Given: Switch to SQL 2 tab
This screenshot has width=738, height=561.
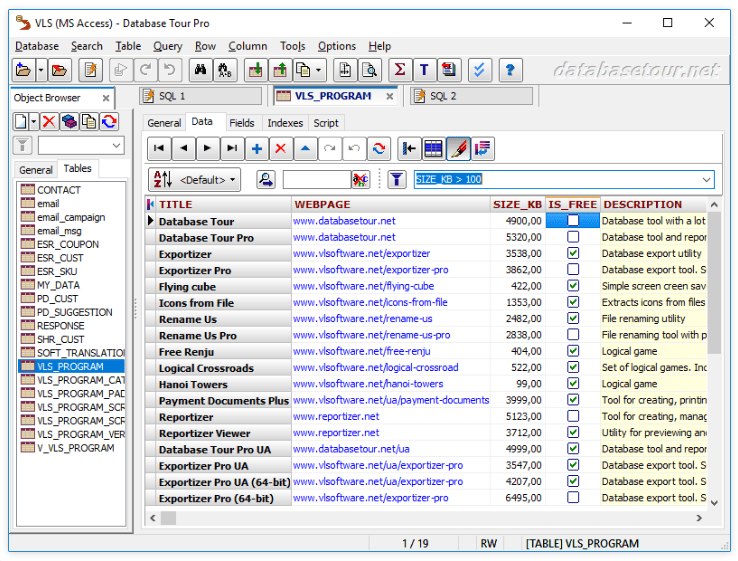Looking at the screenshot, I should tap(471, 96).
